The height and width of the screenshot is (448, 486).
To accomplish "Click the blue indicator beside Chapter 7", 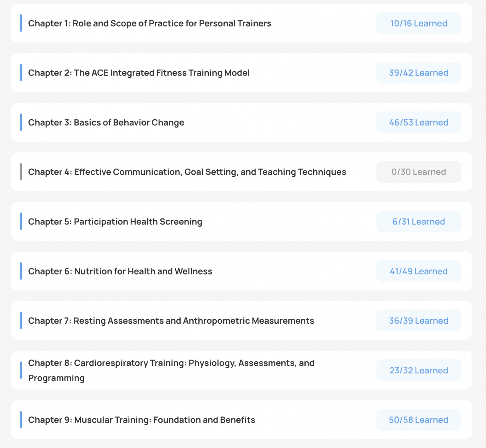I will coord(21,321).
